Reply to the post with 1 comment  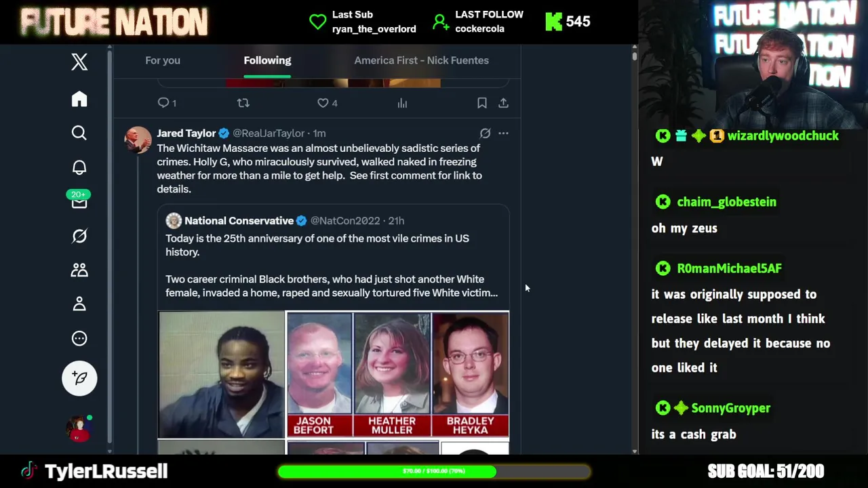[167, 103]
